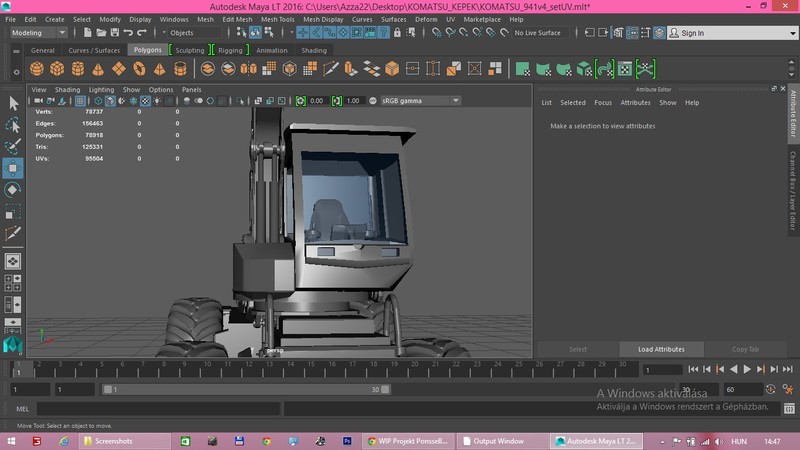This screenshot has height=450, width=800.
Task: Toggle select by object type mode
Action: click(255, 33)
